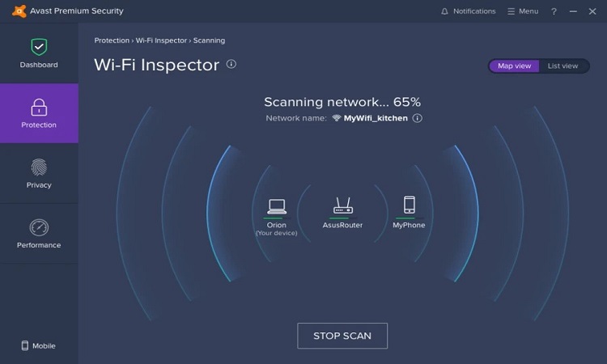Screen dimensions: 607x364
Task: Click info icon beside Wi-Fi Inspector title
Action: click(x=231, y=64)
